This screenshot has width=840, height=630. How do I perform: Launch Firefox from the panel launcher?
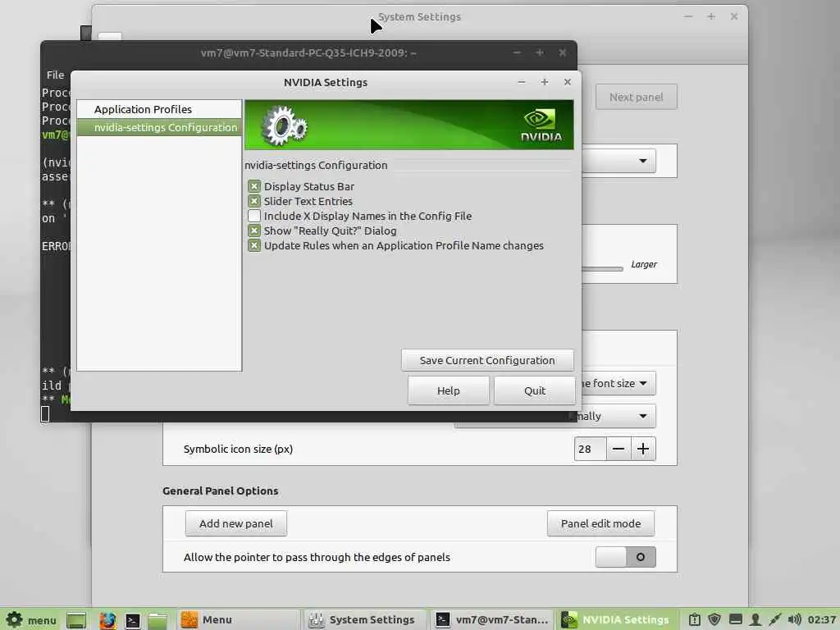coord(107,620)
